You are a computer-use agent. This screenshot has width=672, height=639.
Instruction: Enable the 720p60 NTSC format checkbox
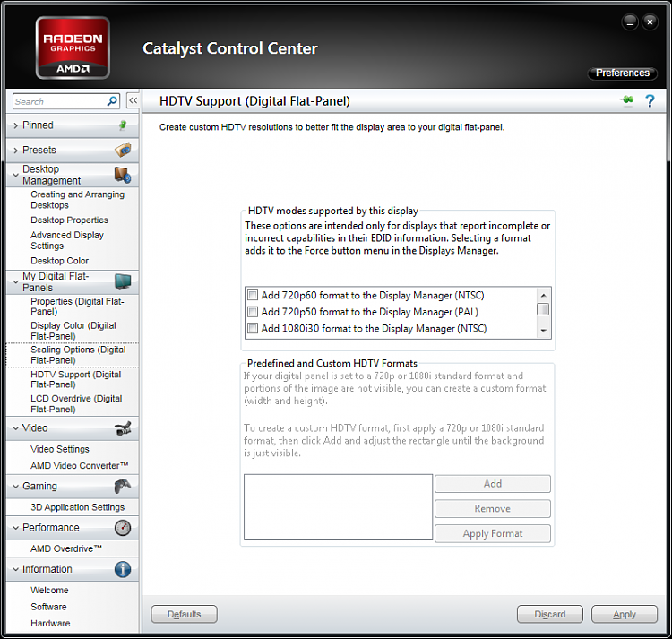[x=253, y=295]
